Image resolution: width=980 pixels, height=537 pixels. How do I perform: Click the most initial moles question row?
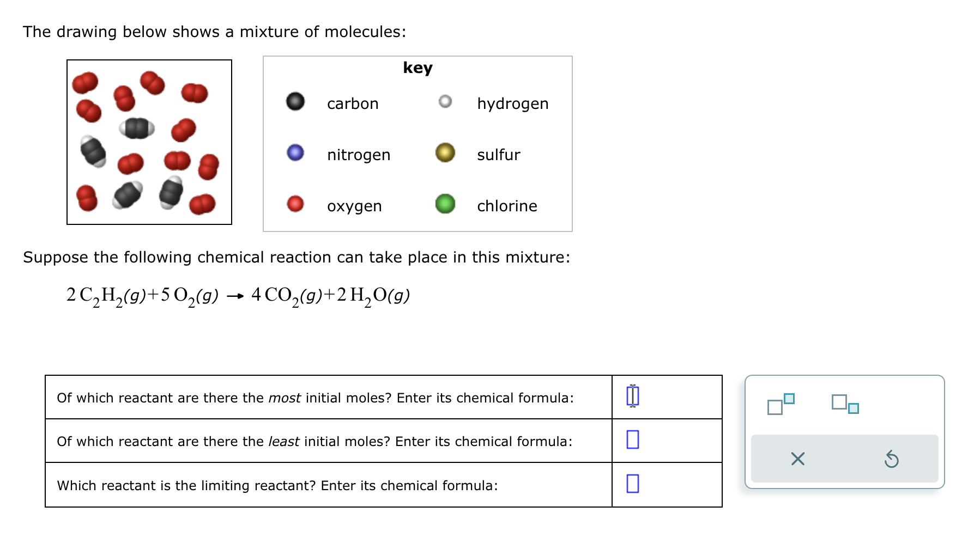tap(315, 398)
